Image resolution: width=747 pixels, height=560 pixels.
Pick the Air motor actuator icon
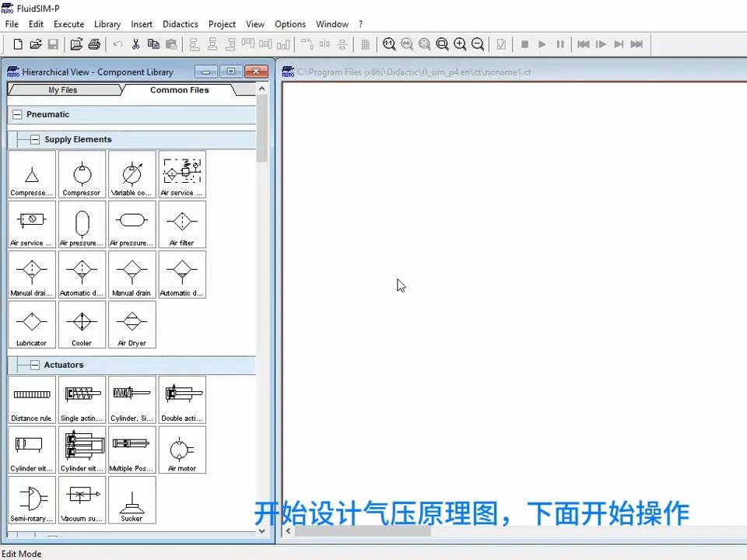point(181,450)
